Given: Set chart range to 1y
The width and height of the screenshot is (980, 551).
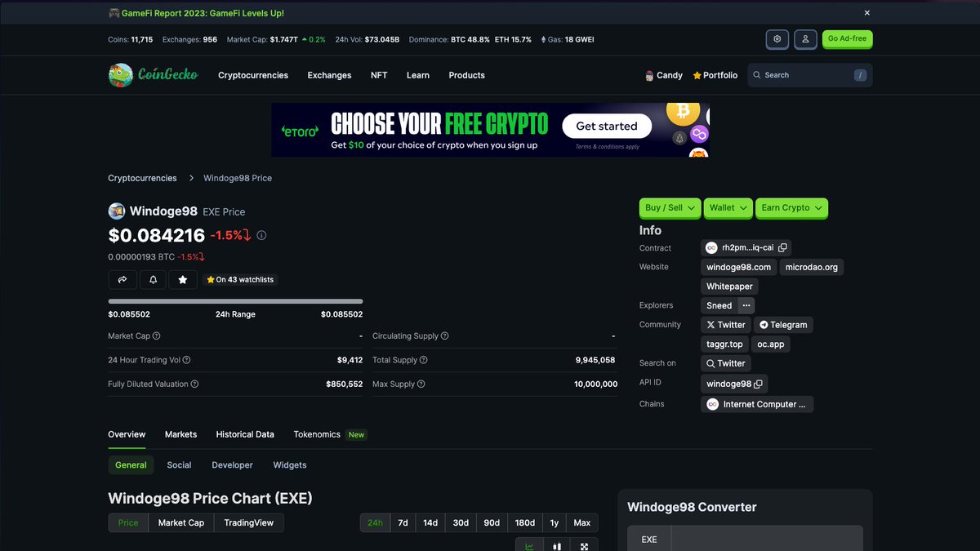Looking at the screenshot, I should click(555, 522).
